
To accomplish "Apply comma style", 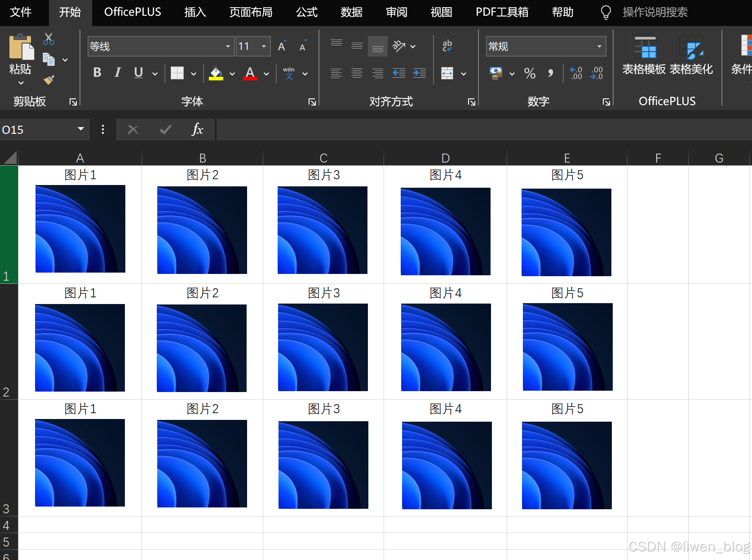I will 550,73.
